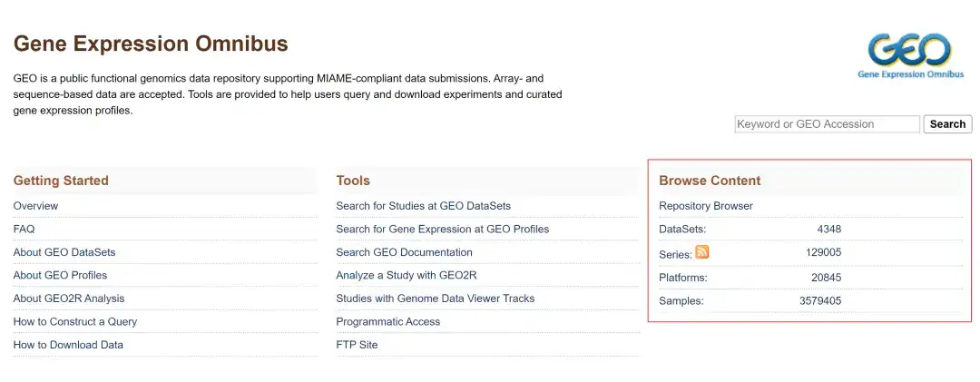Open the Programmatic Access link

pos(388,322)
